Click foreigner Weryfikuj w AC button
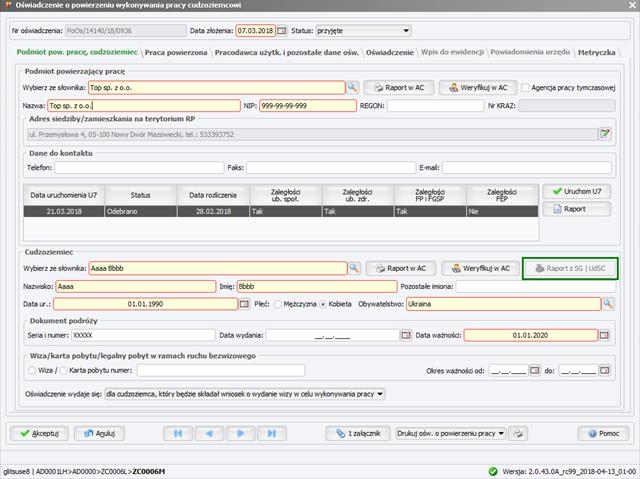This screenshot has width=640, height=479. click(480, 268)
